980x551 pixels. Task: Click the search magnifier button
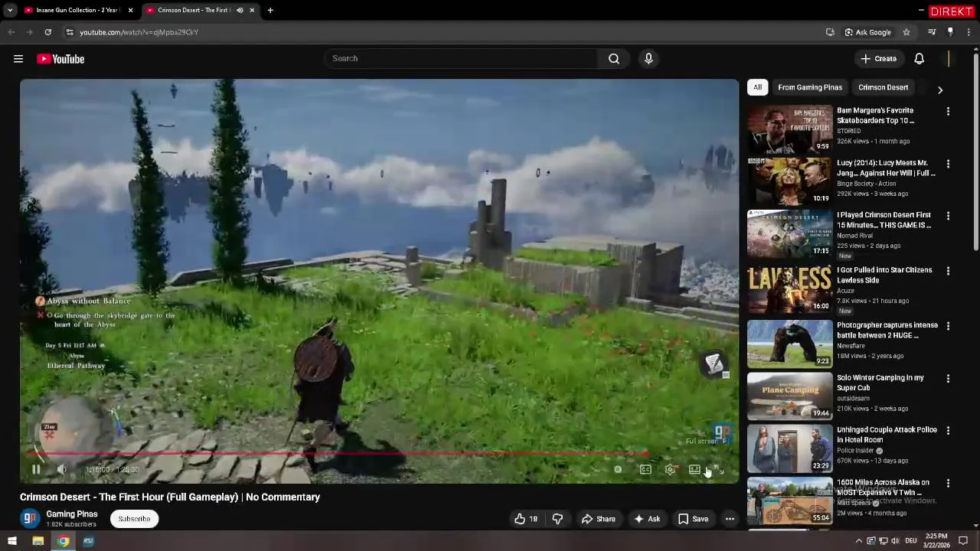(x=613, y=58)
